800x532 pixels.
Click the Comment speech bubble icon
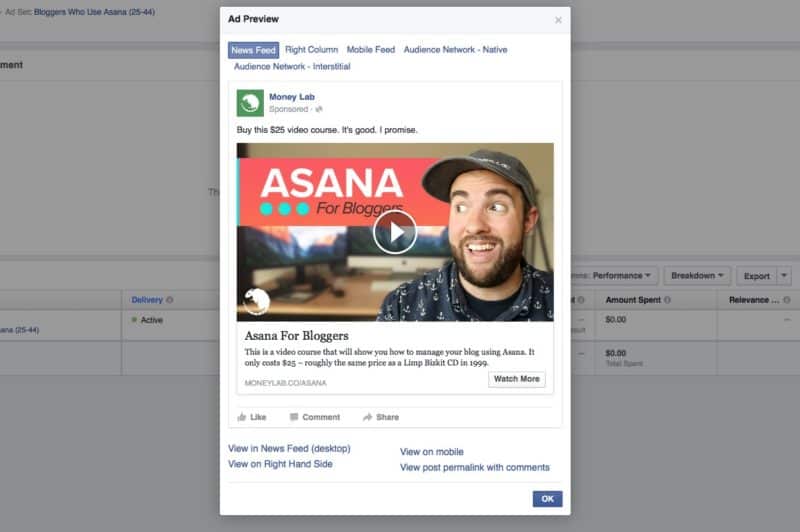(294, 417)
